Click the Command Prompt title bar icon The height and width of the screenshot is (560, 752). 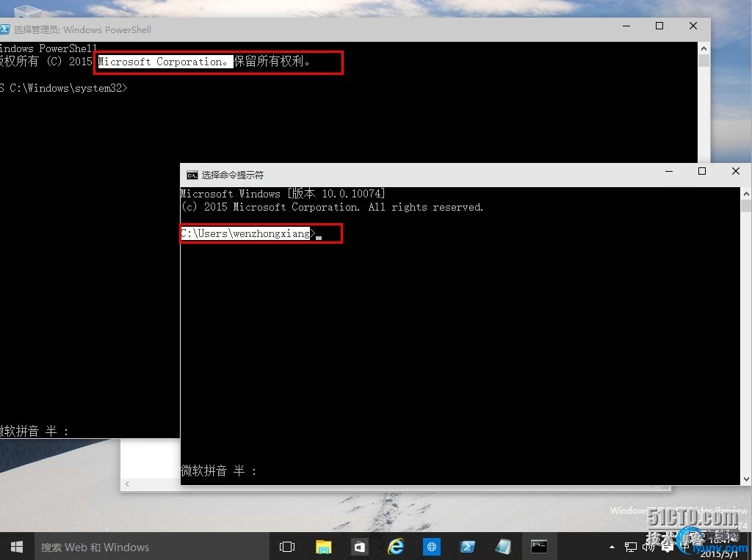192,175
